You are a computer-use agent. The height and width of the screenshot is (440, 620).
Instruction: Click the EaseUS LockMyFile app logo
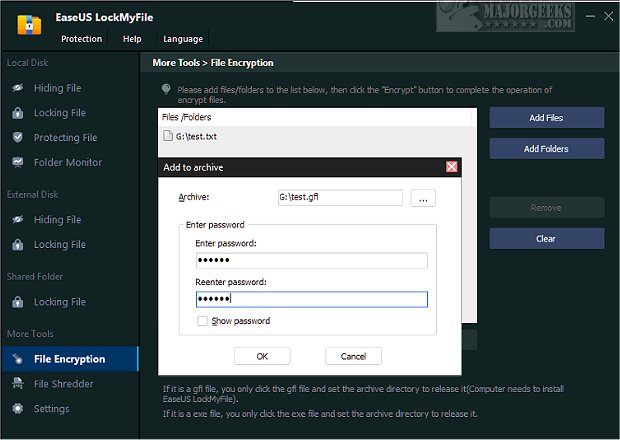tap(29, 25)
